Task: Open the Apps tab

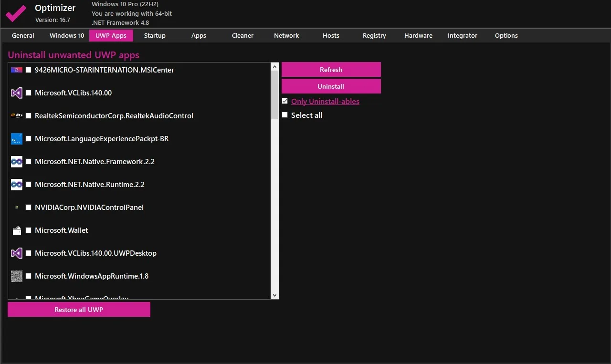Action: click(x=199, y=36)
